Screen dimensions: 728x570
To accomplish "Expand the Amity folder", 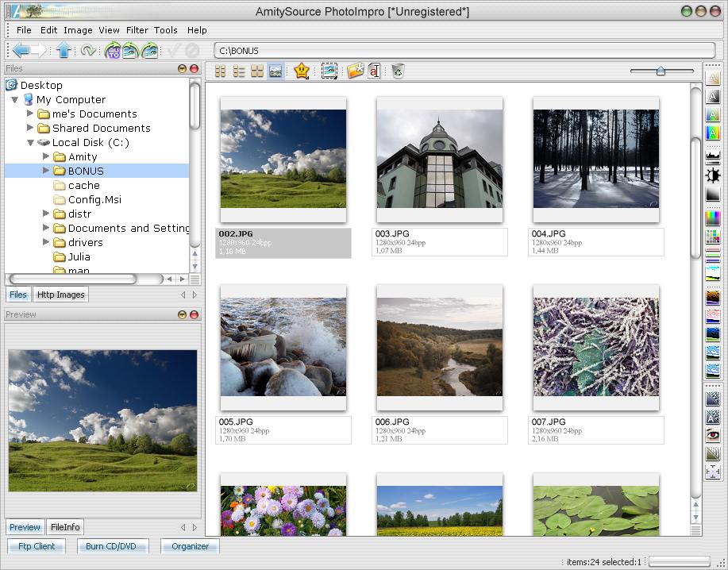I will [x=45, y=156].
